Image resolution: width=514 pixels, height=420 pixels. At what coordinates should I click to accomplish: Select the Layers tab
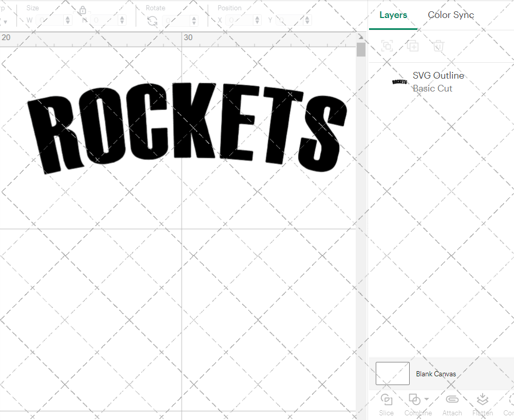(x=393, y=15)
